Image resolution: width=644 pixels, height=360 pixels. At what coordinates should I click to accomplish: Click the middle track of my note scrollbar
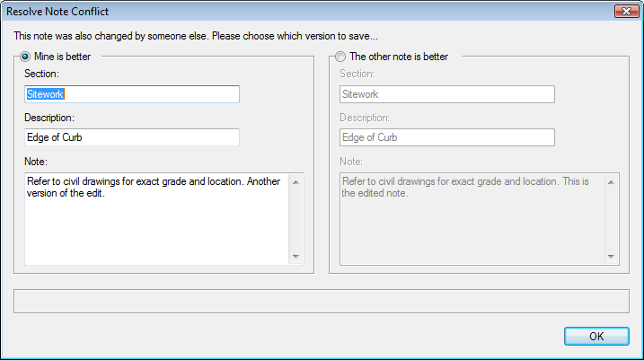pos(296,219)
